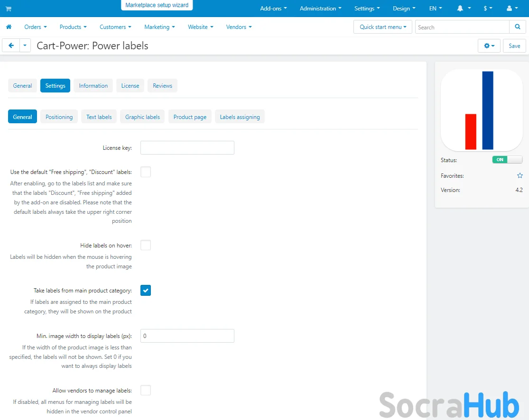This screenshot has width=529, height=420.
Task: Expand the EN language selector
Action: tap(435, 9)
